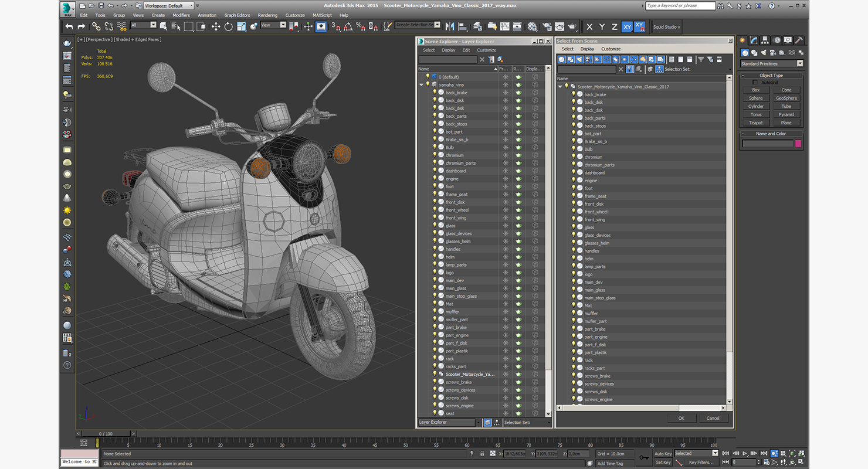Toggle visibility bulb of engine in Layer Explorer
This screenshot has height=469, width=868.
click(435, 179)
